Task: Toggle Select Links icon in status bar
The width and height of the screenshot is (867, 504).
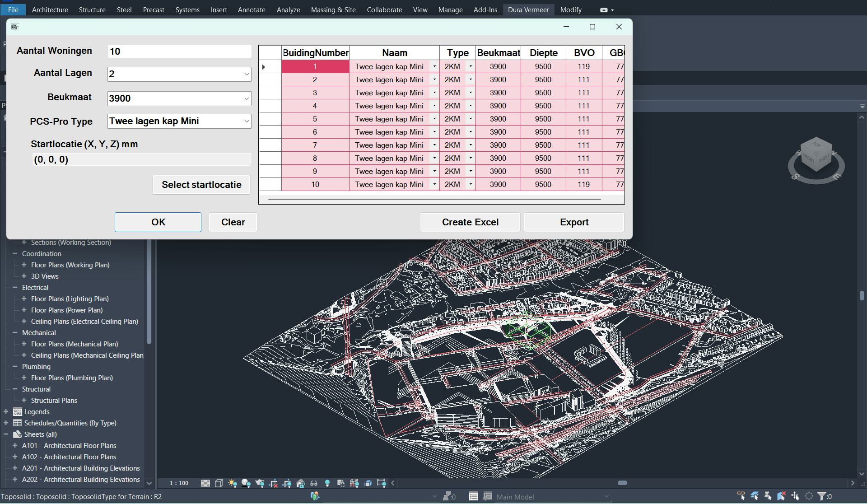Action: coord(741,496)
